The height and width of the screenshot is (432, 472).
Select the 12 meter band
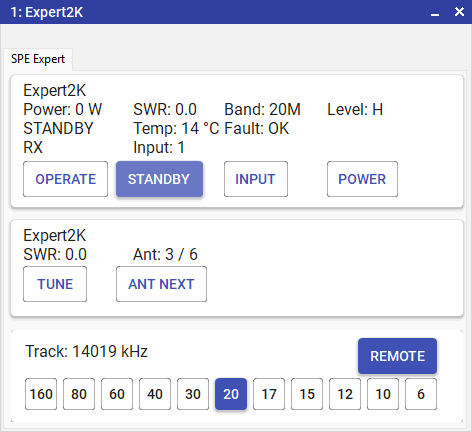(345, 394)
